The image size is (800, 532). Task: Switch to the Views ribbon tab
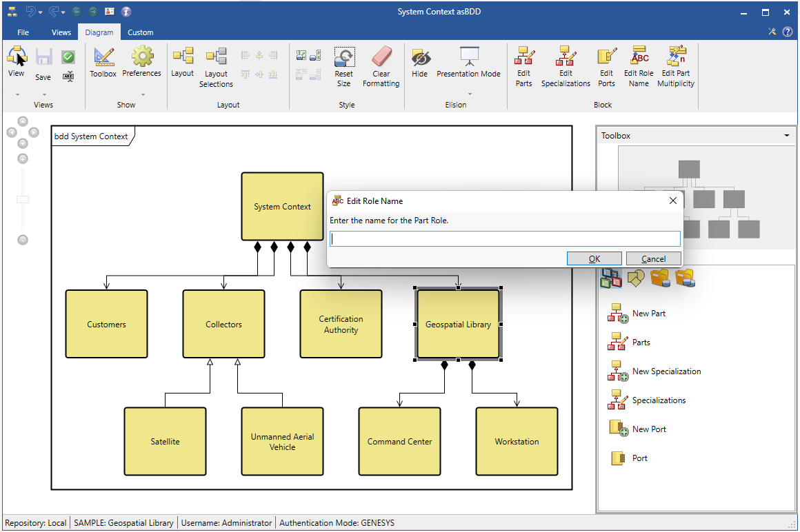tap(61, 32)
